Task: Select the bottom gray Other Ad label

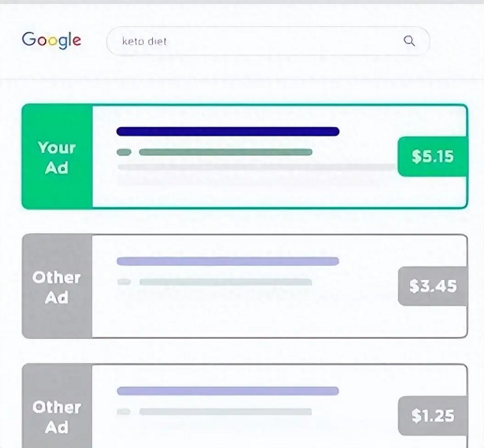Action: click(57, 406)
